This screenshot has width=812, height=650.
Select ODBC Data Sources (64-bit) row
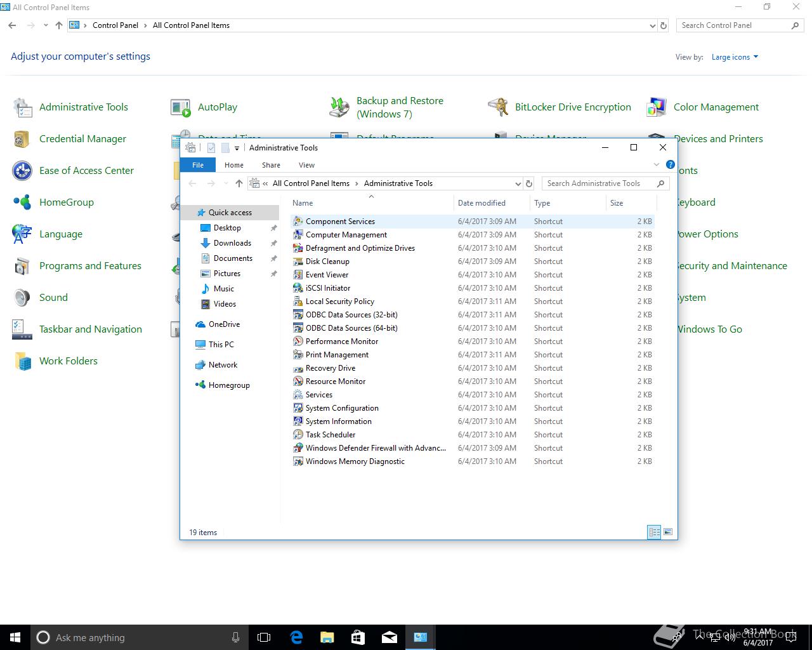pos(473,328)
